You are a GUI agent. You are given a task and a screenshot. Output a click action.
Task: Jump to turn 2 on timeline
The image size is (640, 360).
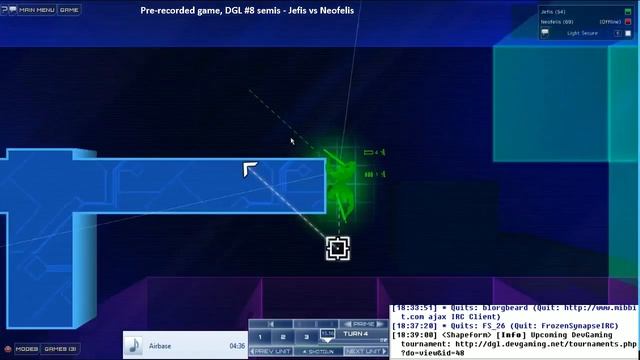[x=283, y=337]
